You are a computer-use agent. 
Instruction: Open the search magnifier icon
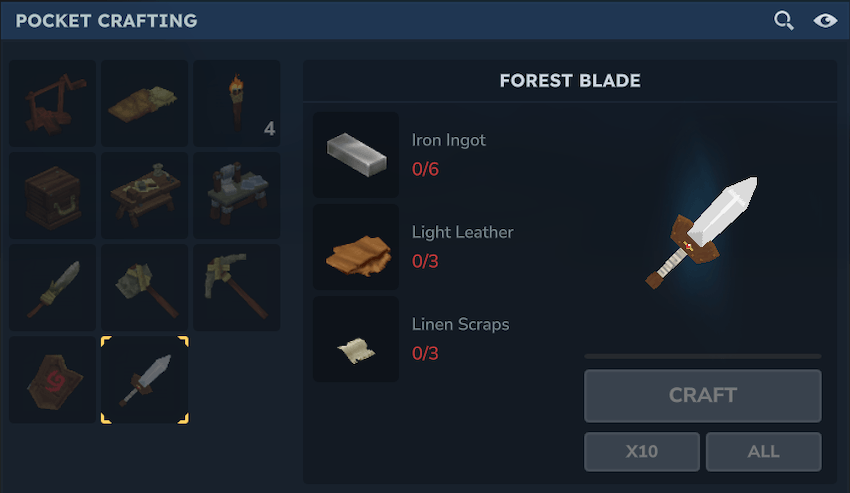point(783,21)
